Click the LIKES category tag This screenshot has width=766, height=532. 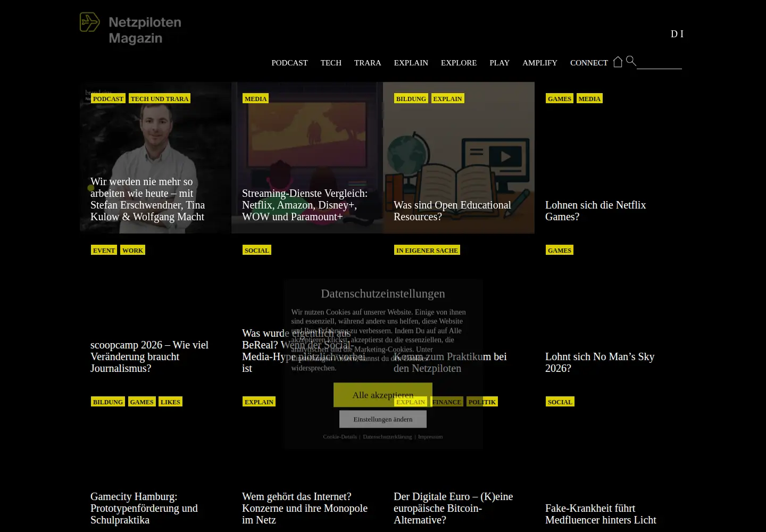click(170, 402)
